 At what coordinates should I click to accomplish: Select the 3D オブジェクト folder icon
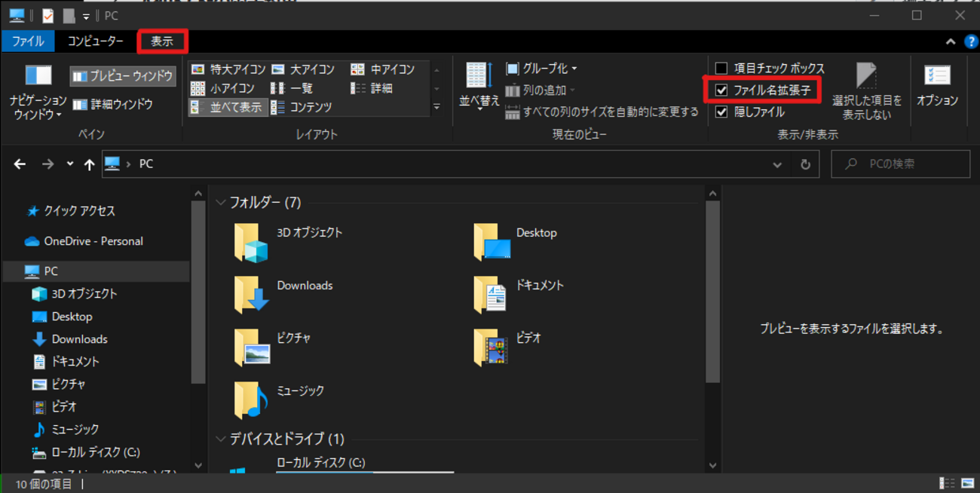(252, 243)
